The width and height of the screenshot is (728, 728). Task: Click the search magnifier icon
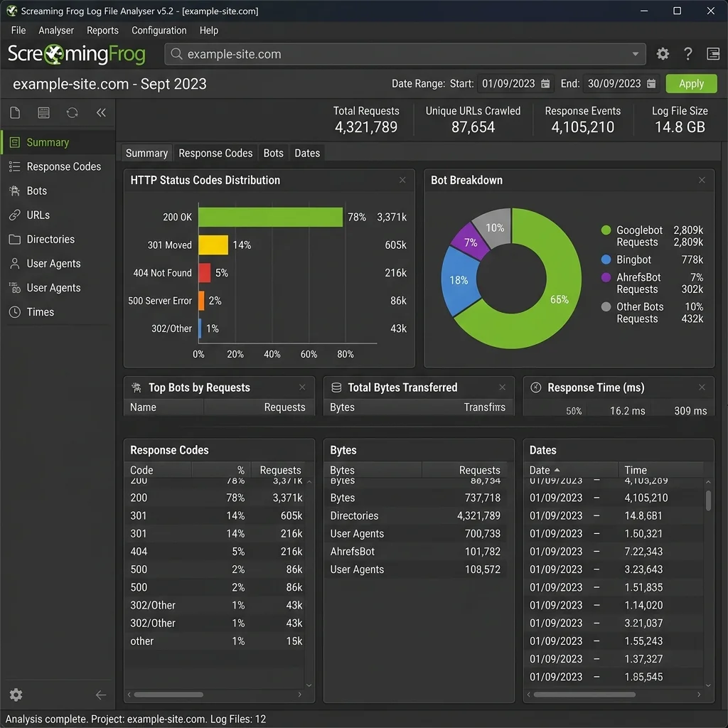(x=176, y=54)
